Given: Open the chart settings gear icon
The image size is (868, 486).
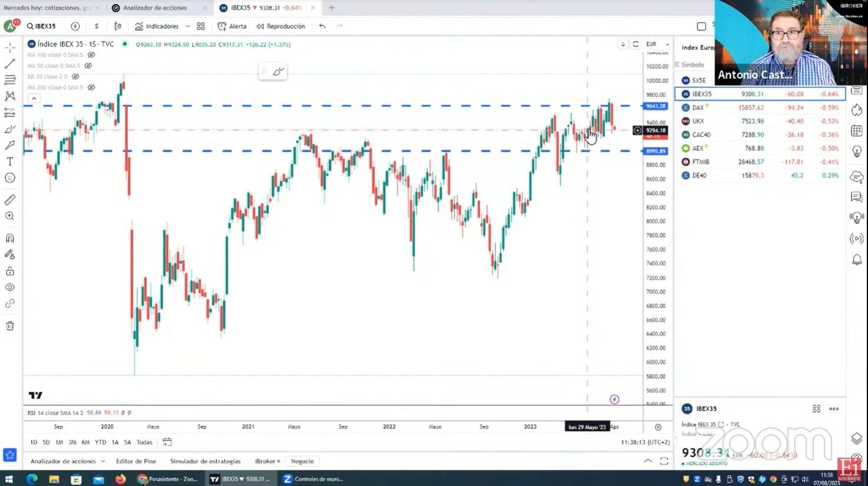Looking at the screenshot, I should tap(658, 427).
